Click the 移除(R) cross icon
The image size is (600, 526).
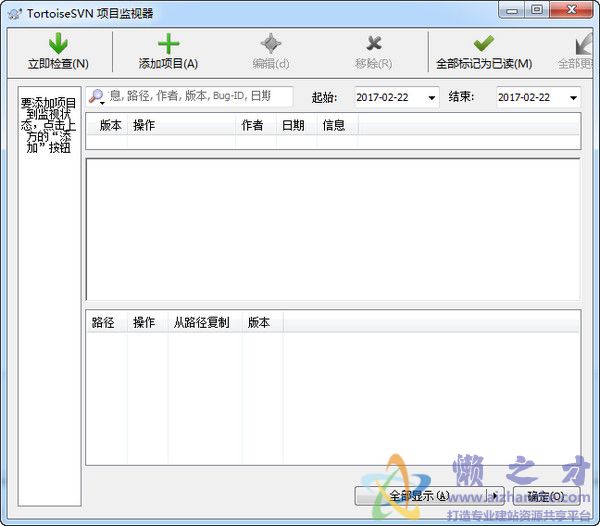click(x=373, y=43)
